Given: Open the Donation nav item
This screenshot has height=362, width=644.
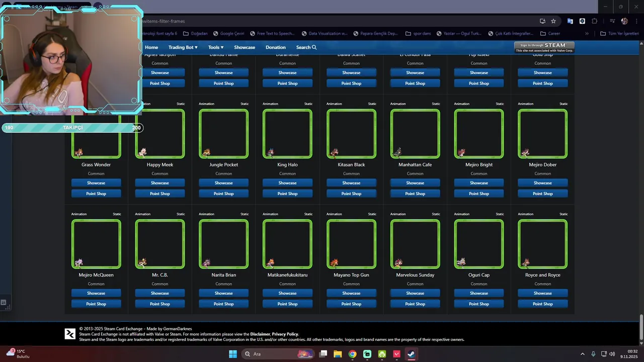Looking at the screenshot, I should click(x=276, y=47).
